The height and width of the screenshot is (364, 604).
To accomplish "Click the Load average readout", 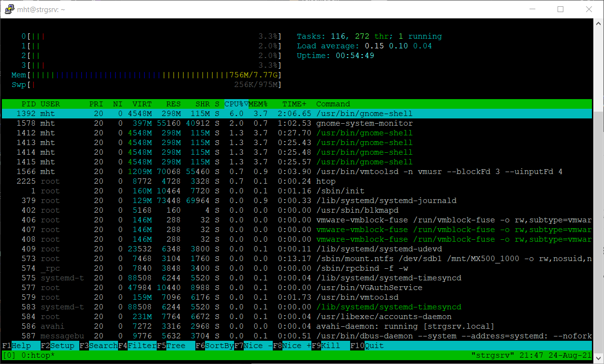I will click(x=365, y=46).
